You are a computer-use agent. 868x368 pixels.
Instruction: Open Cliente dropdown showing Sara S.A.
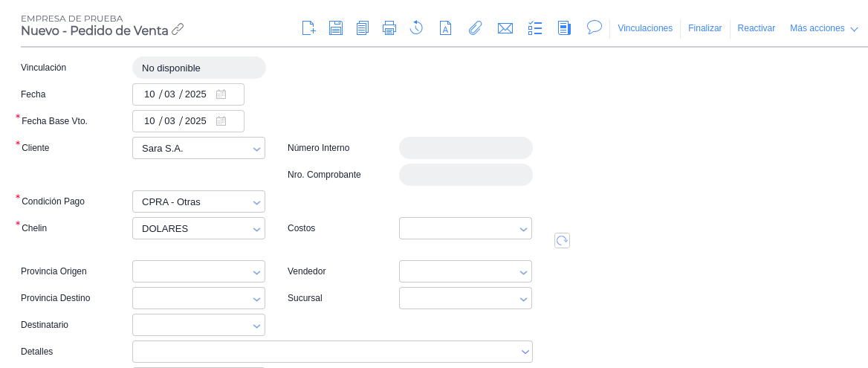[x=198, y=148]
